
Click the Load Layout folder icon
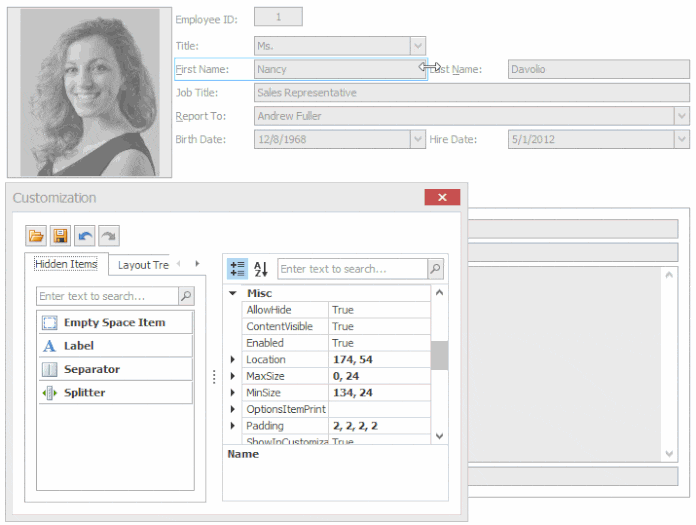click(37, 236)
